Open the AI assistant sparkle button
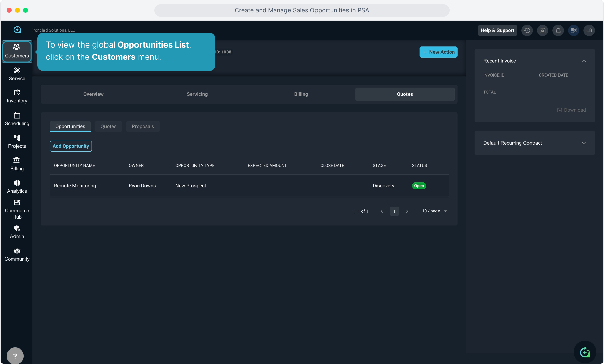 [x=585, y=352]
